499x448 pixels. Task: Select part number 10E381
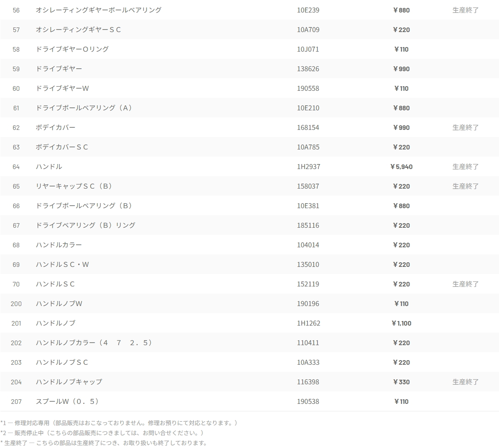tap(308, 206)
